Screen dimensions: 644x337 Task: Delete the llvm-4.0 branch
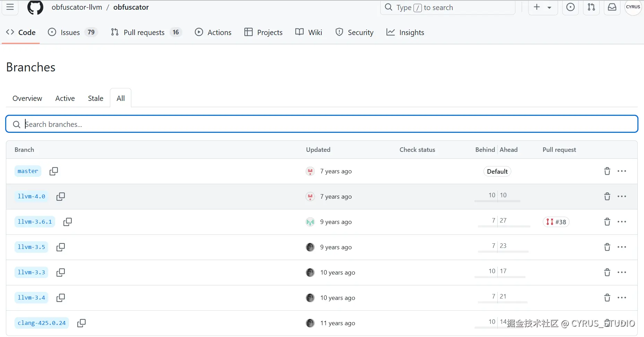(x=607, y=197)
